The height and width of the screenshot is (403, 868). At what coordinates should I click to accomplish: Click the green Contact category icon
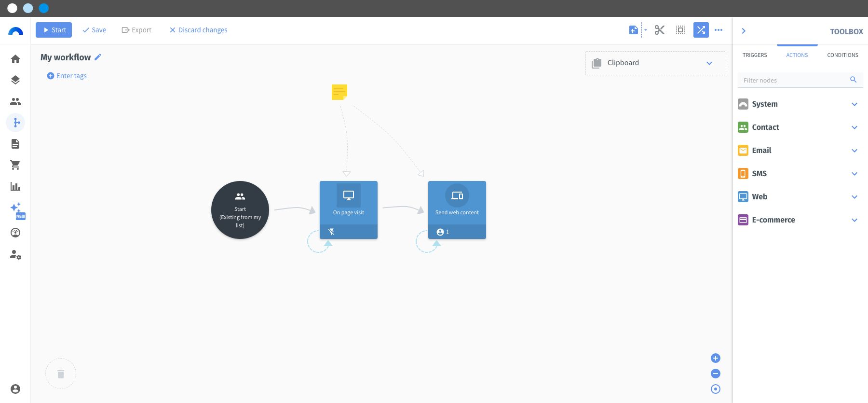[743, 127]
